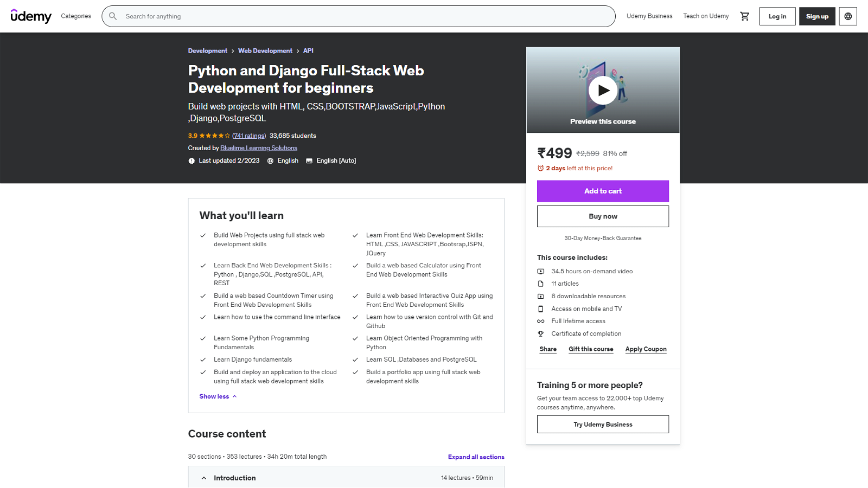This screenshot has height=488, width=868.
Task: Click the star rating icons
Action: [215, 136]
